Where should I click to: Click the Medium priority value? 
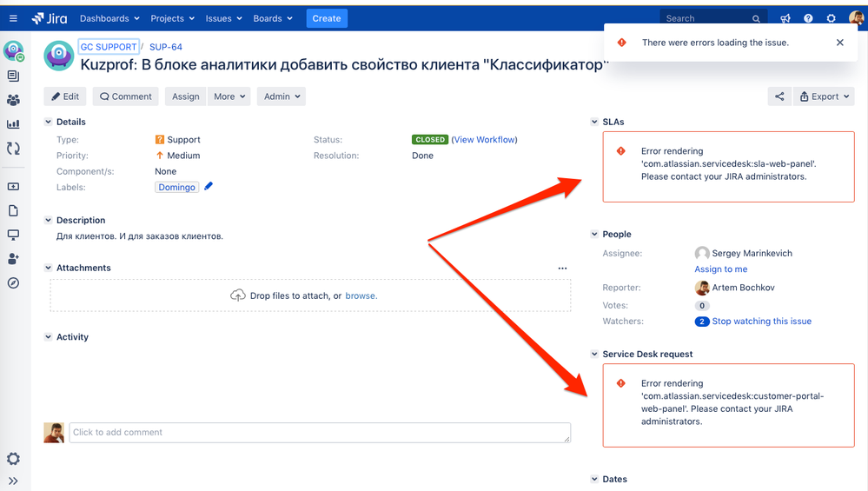click(x=183, y=156)
